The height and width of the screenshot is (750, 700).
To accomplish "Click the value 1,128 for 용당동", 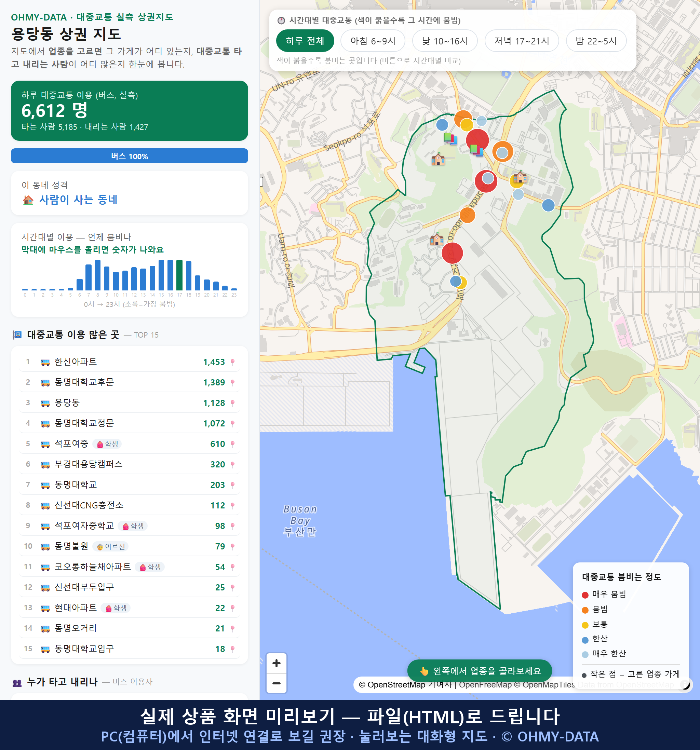I will click(214, 403).
